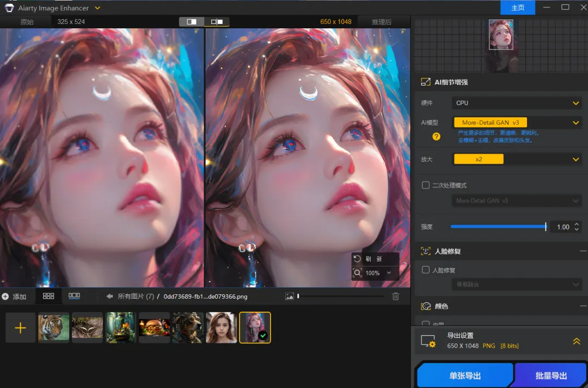The width and height of the screenshot is (588, 388).
Task: Click the back arrow beside 所有图片
Action: [109, 296]
